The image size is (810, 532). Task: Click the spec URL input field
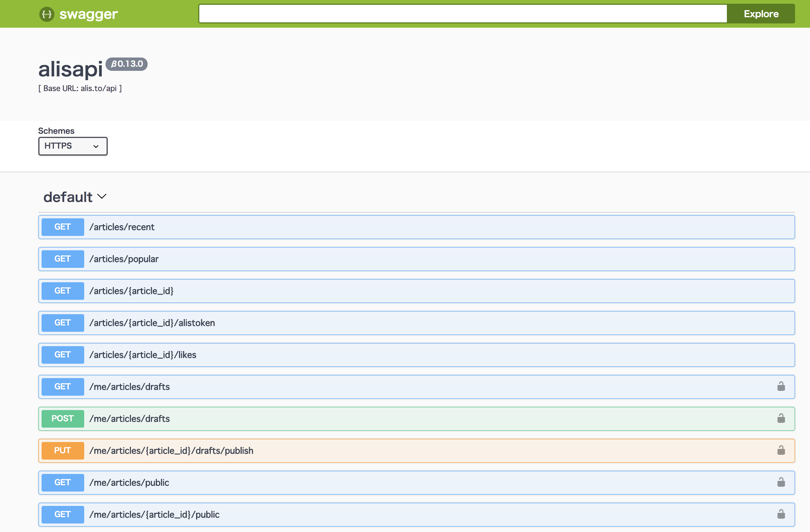pyautogui.click(x=463, y=14)
